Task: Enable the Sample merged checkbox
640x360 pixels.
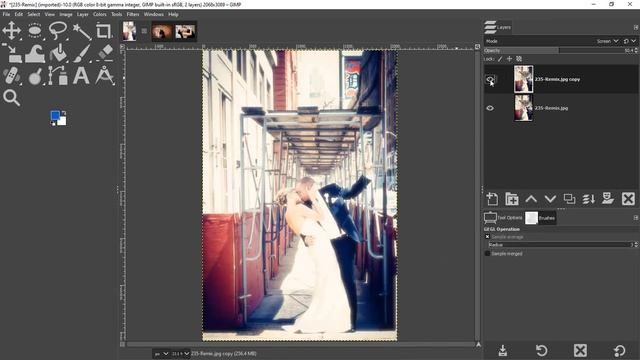Action: click(487, 253)
